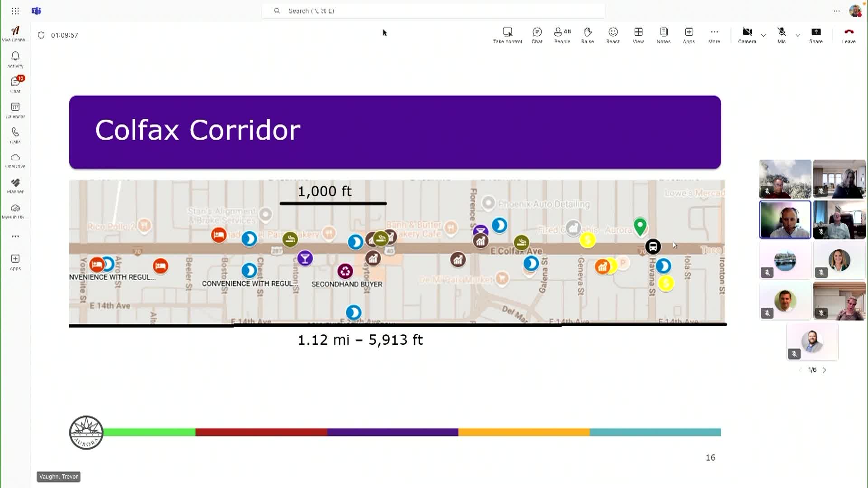Open the More actions menu in toolbar
The image size is (868, 488).
coord(714,35)
